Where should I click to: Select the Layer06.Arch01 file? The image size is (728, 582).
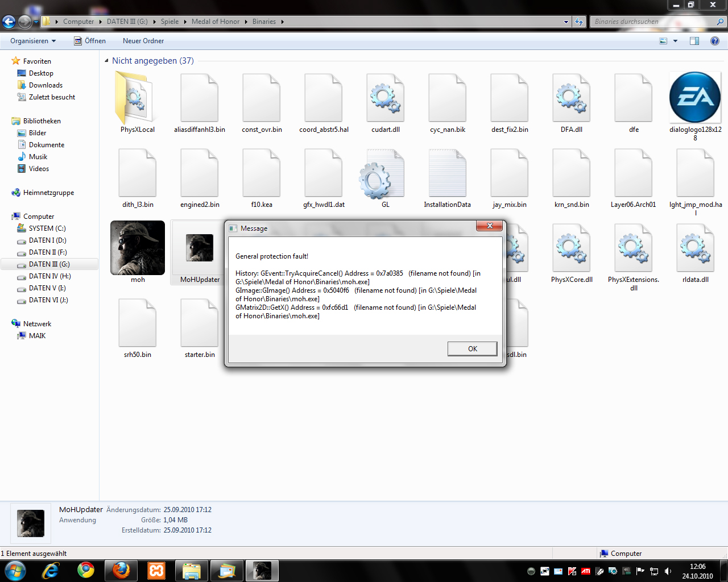tap(634, 177)
